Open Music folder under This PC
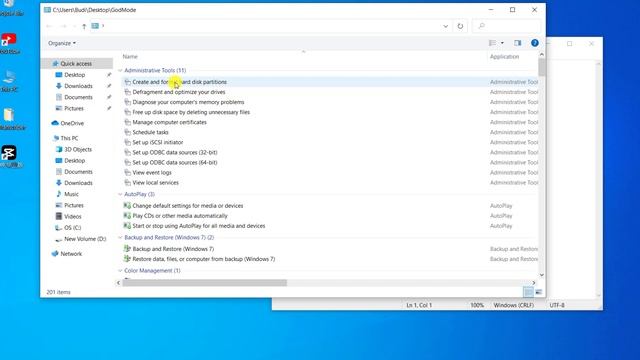Screen dimensions: 640x360 [x=67, y=194]
